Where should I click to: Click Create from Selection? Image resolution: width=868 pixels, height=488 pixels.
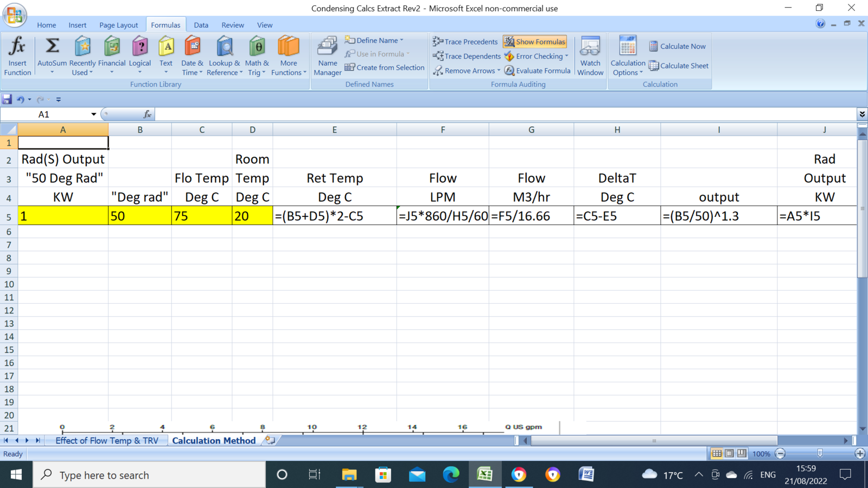pyautogui.click(x=385, y=68)
